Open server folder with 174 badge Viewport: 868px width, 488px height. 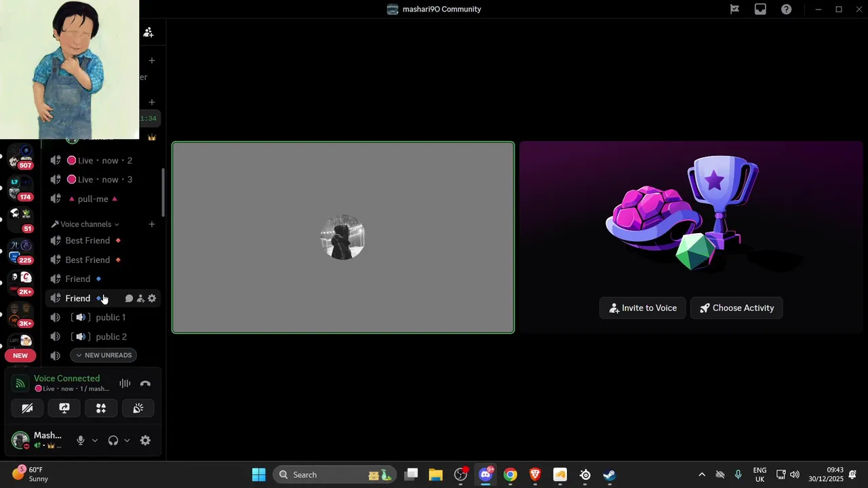coord(20,189)
